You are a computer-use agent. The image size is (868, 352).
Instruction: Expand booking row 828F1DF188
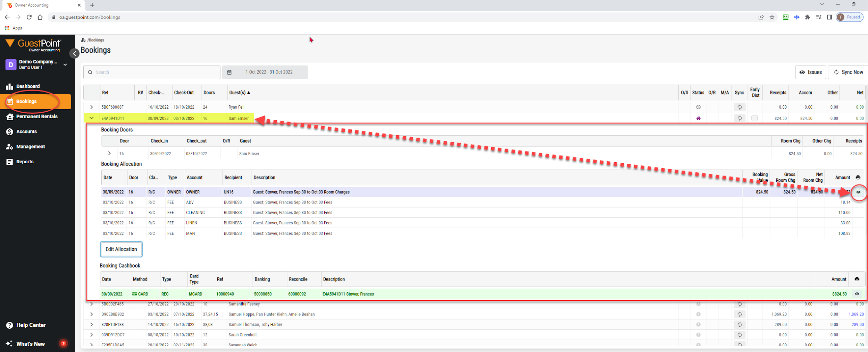click(x=92, y=325)
